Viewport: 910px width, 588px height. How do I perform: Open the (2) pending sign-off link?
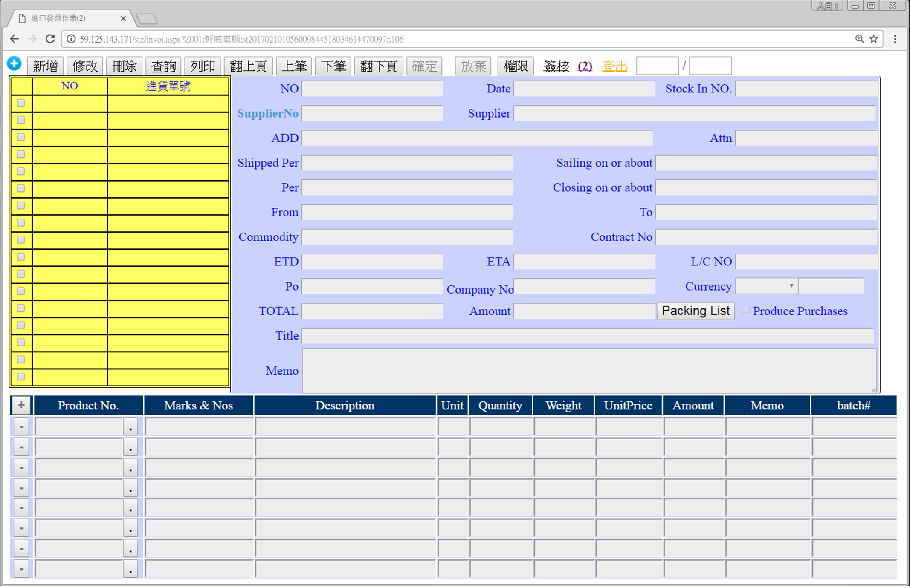[585, 66]
